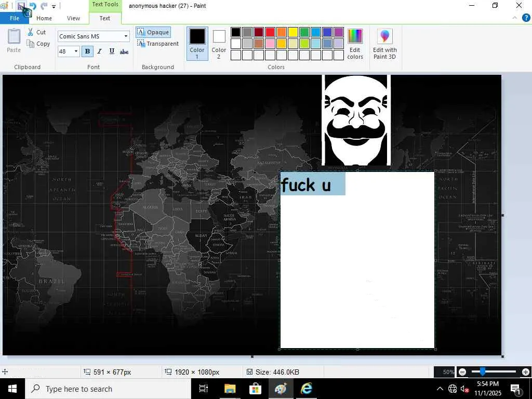532x399 pixels.
Task: Select Color 2 background box
Action: point(219,44)
